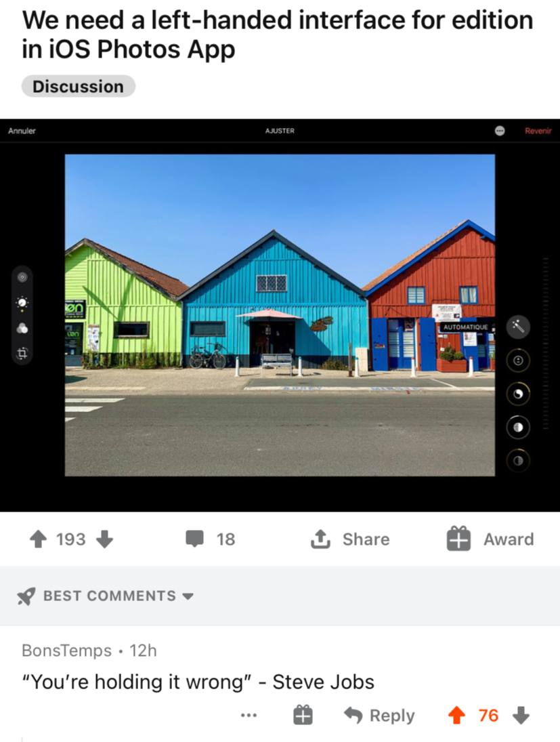The image size is (560, 742).
Task: Tap Revenir to revert the photo
Action: (538, 131)
